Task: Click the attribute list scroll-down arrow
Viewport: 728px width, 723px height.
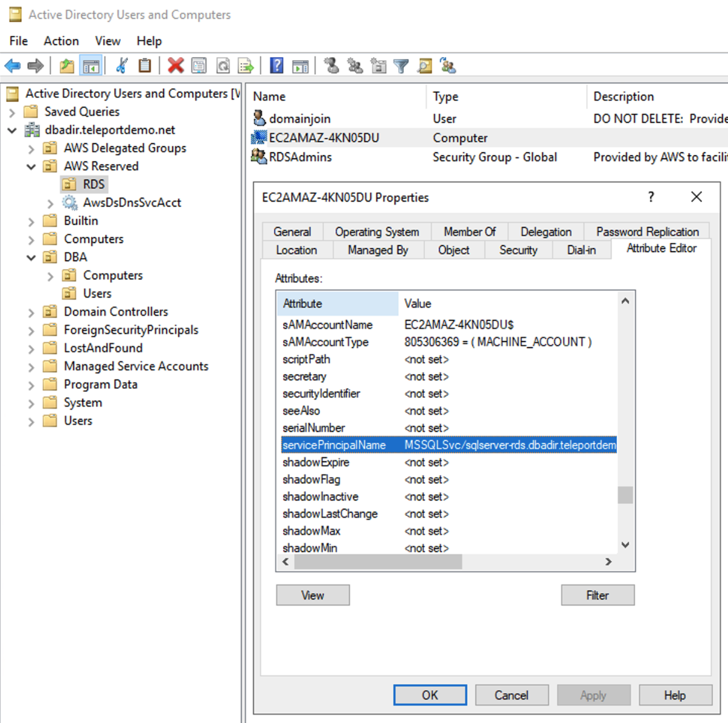Action: click(625, 545)
